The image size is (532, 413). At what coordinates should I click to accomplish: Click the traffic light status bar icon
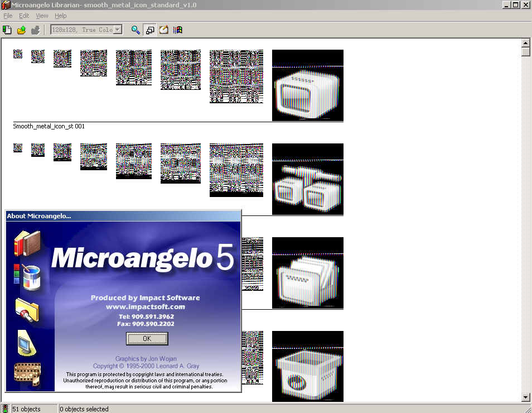[5, 408]
